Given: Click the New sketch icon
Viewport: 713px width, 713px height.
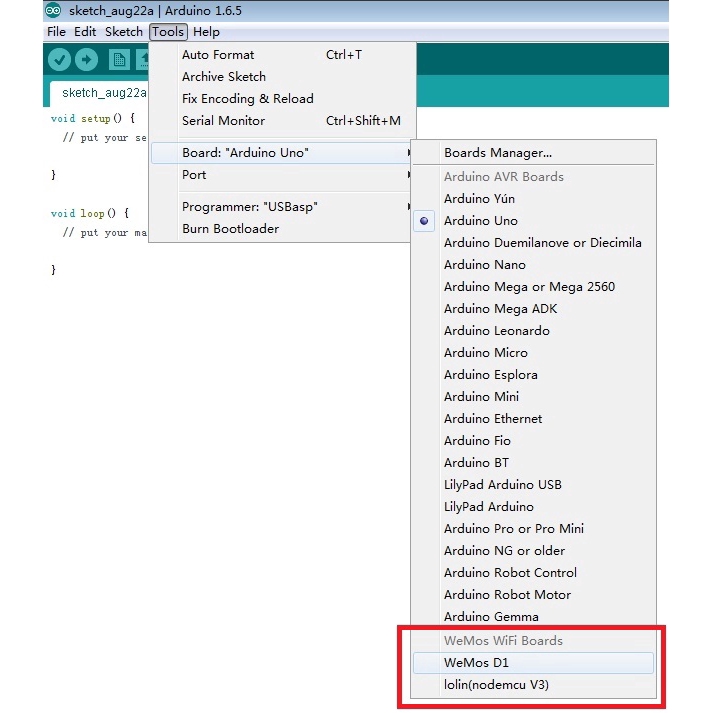Looking at the screenshot, I should 120,60.
